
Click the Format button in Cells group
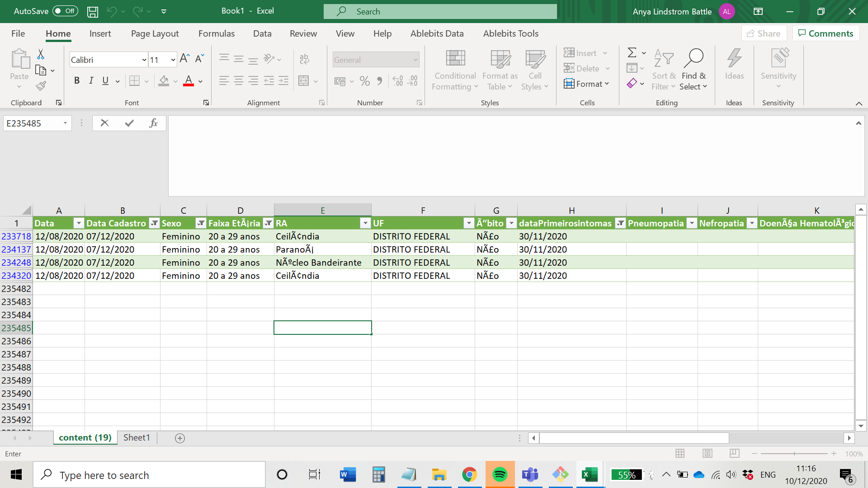(587, 84)
